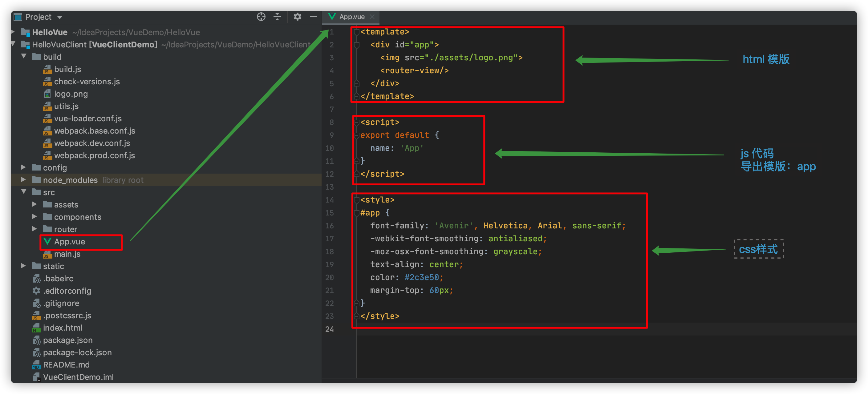Click the collapse all icon in Project panel
The height and width of the screenshot is (394, 868).
pos(277,17)
